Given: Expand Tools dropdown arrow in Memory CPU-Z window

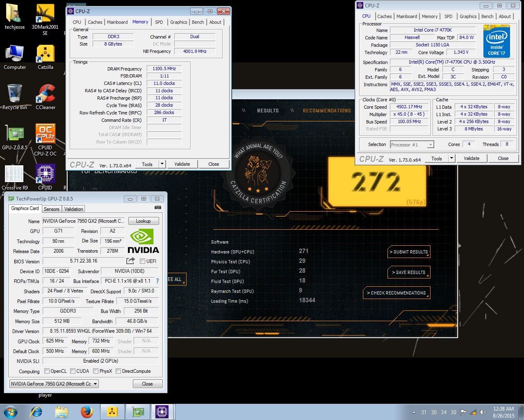Looking at the screenshot, I should (162, 164).
